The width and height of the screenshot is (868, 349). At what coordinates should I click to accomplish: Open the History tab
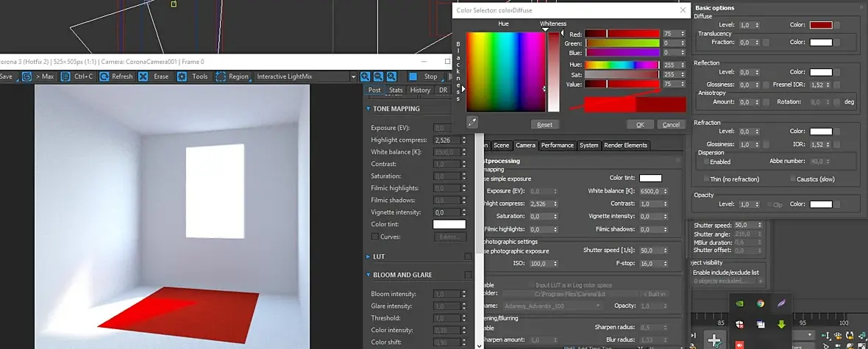pyautogui.click(x=420, y=90)
